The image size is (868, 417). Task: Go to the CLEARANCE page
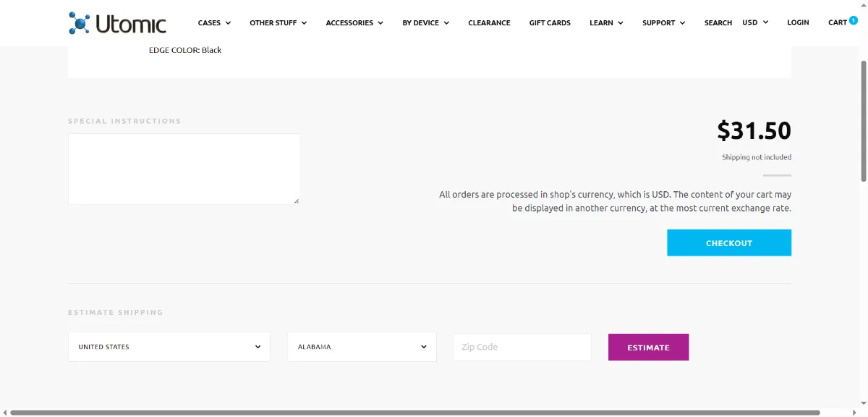point(489,22)
